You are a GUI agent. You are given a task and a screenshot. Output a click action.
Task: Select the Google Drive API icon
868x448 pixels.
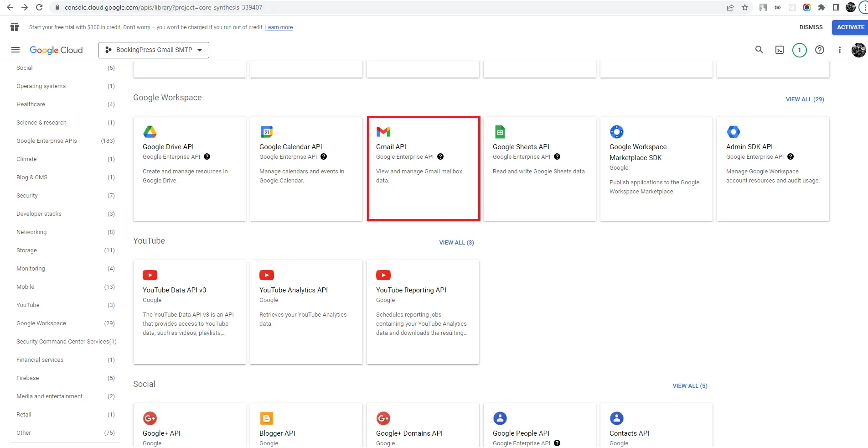point(150,132)
